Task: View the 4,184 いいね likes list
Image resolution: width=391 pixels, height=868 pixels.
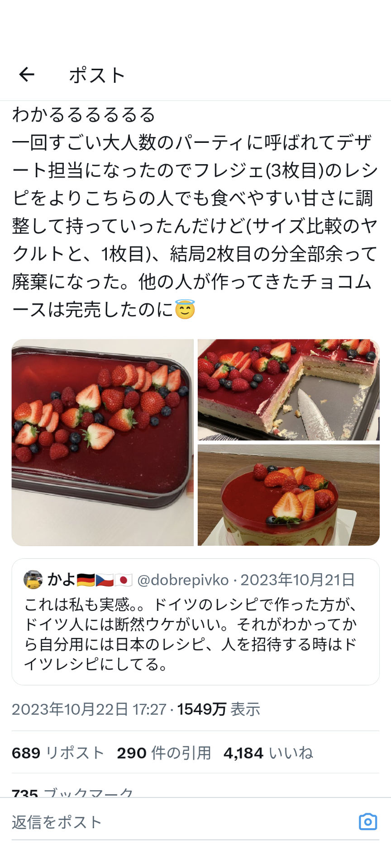Action: coord(268,753)
